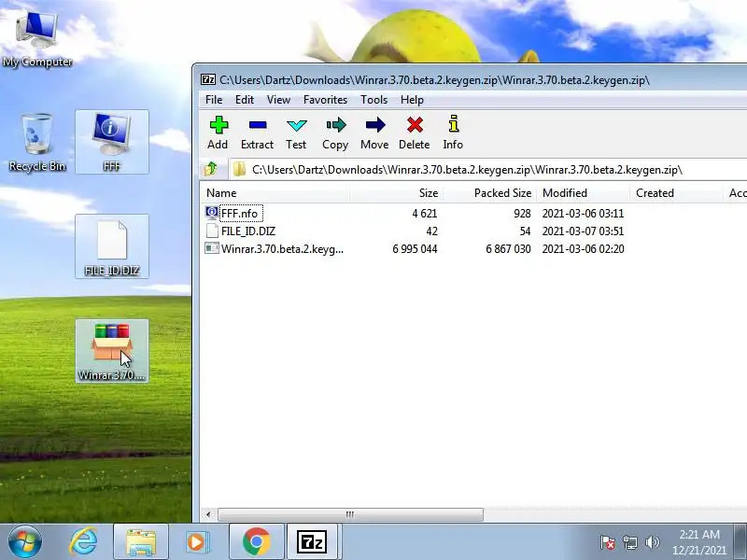Select the FILE_ID.DIZ desktop icon
This screenshot has height=560, width=747.
click(112, 246)
